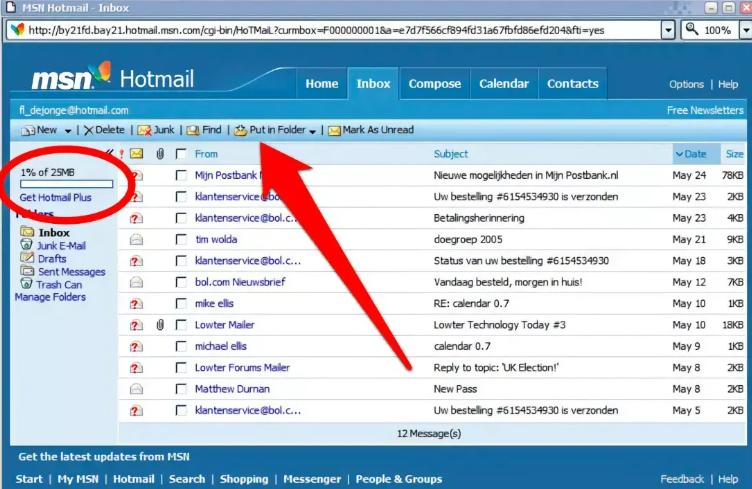Click the attachment paperclip on Lowter Mailer row
The image size is (752, 489).
pos(160,325)
